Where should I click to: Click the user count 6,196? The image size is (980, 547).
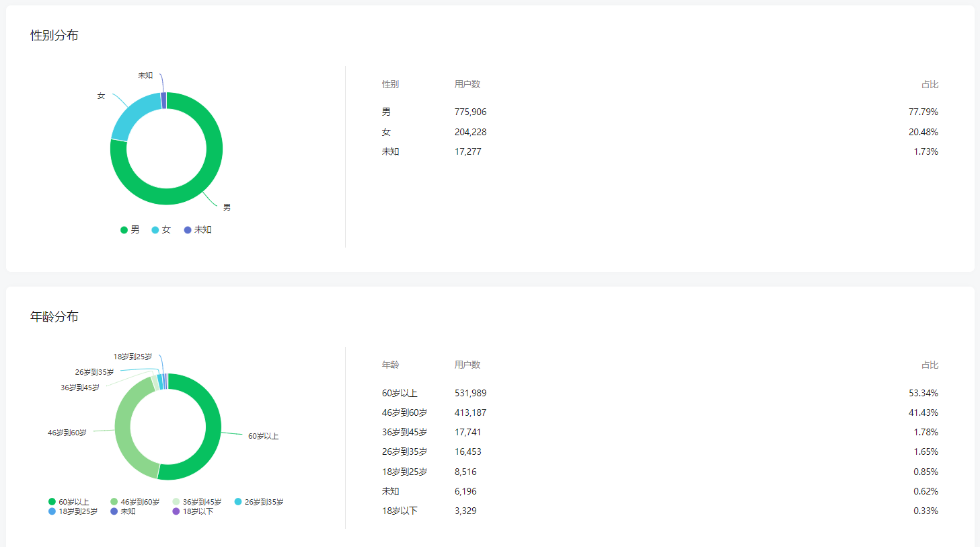(465, 491)
